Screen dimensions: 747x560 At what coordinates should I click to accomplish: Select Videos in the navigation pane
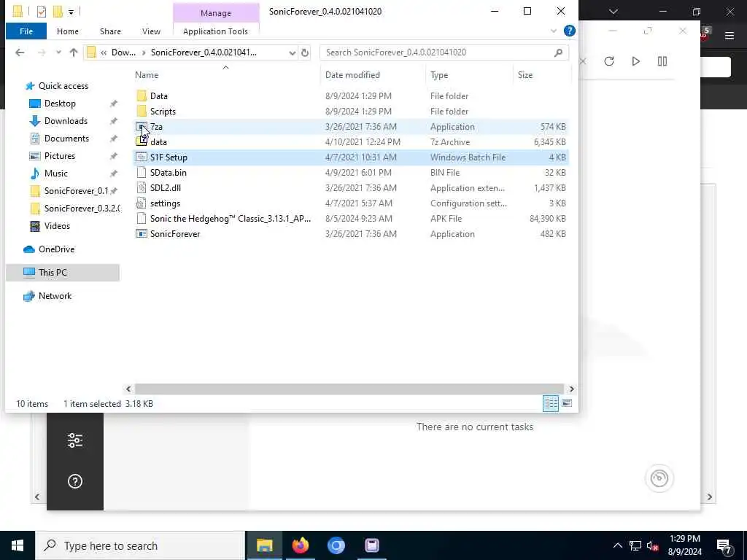point(57,226)
